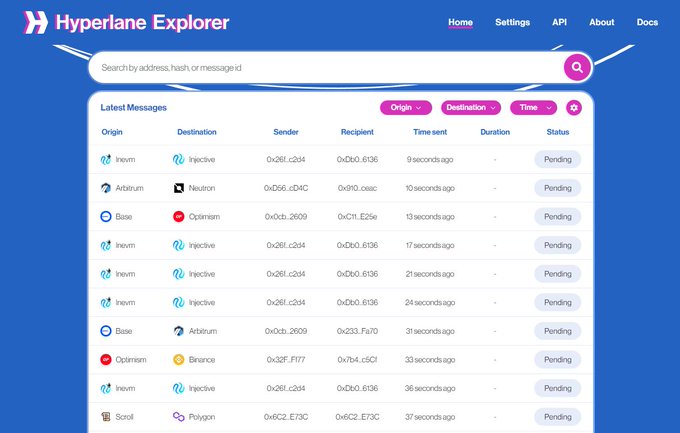
Task: Click the Destination column header
Action: click(197, 132)
